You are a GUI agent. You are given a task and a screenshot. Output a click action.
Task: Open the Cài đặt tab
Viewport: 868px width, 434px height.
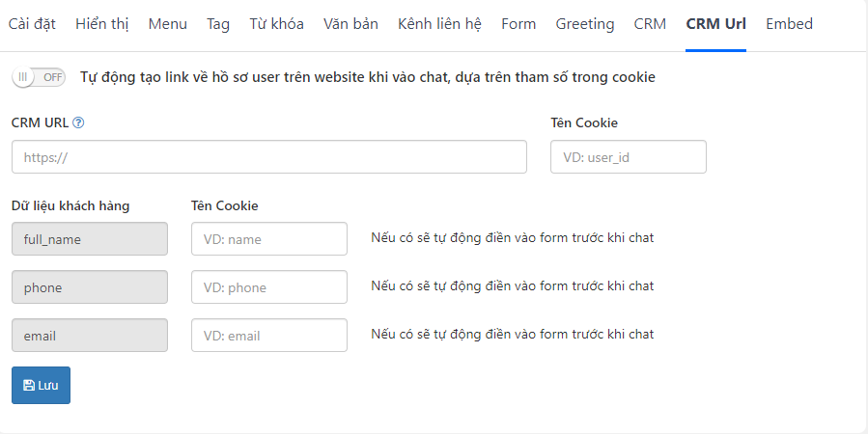(x=32, y=24)
